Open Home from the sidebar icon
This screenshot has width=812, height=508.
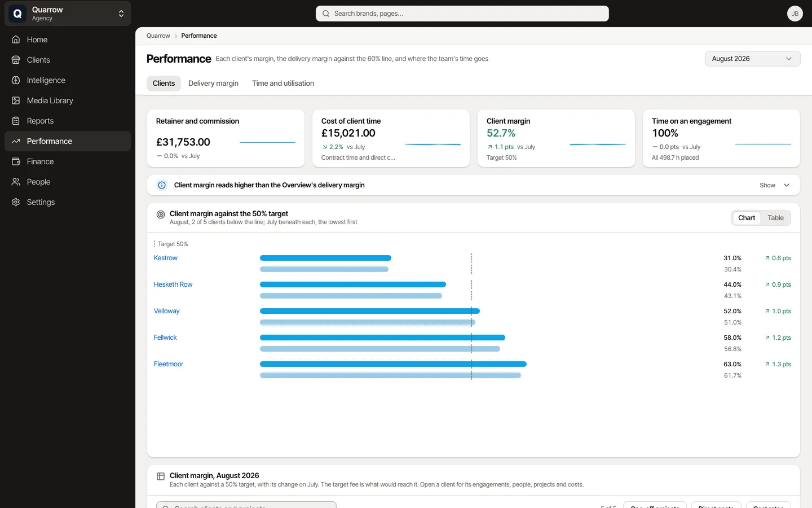pyautogui.click(x=16, y=40)
